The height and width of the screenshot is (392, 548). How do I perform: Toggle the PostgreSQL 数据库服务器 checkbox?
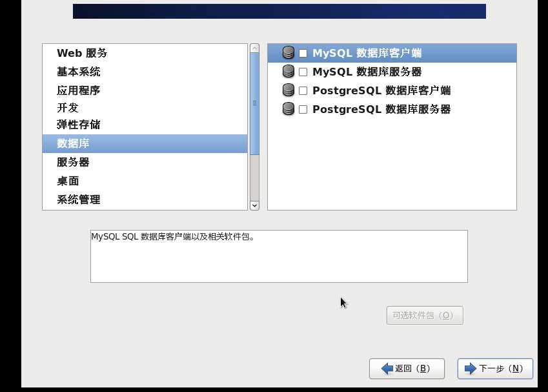(x=303, y=109)
